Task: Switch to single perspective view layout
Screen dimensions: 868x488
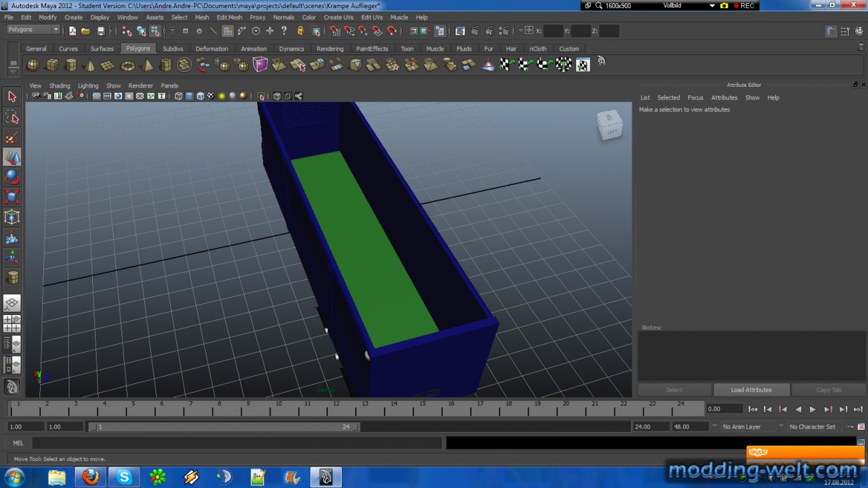Action: pos(11,304)
